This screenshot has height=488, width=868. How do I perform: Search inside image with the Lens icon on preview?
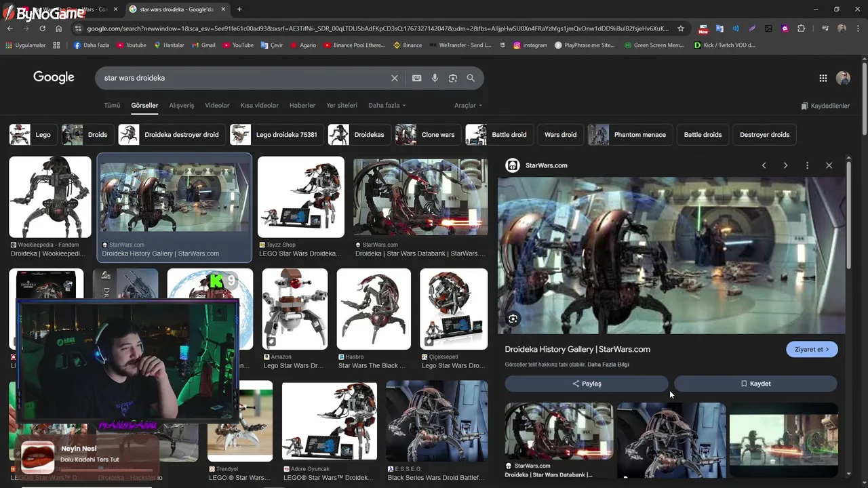(x=513, y=319)
